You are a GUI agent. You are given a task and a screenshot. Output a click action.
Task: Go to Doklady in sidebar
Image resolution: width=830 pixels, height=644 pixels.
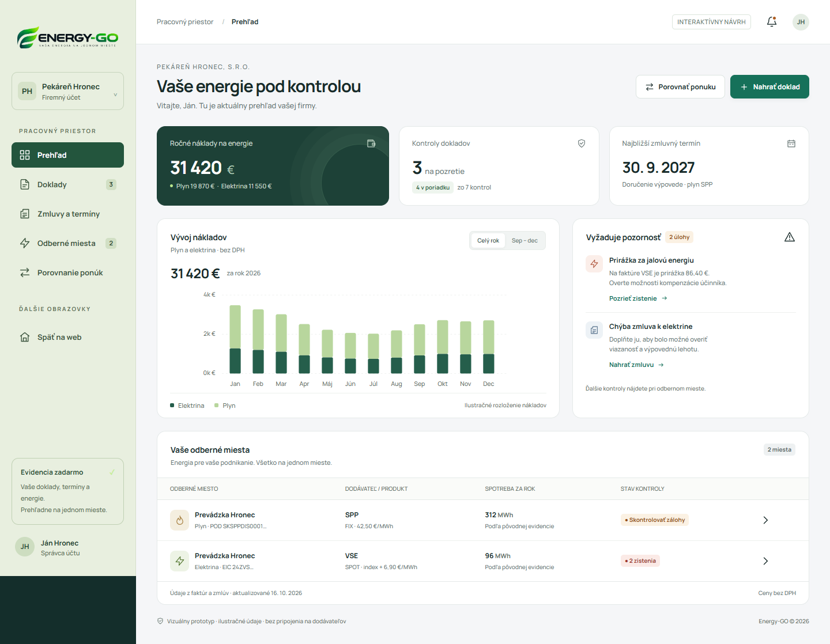point(67,184)
